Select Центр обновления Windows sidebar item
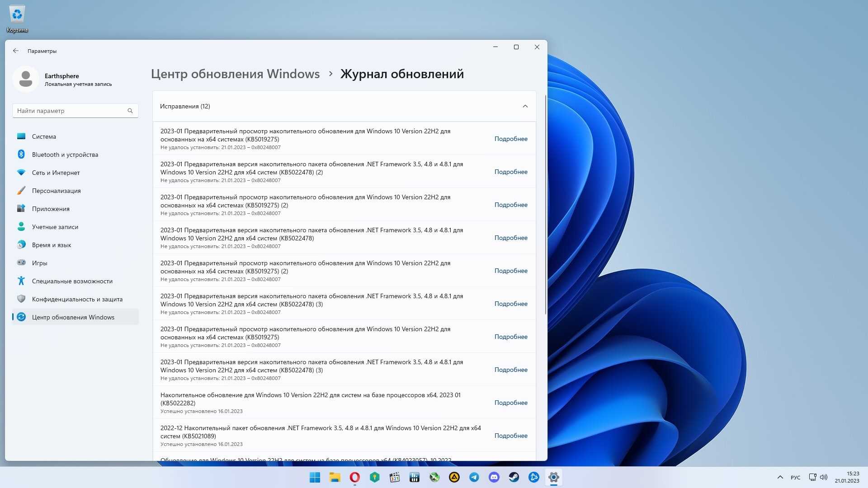Image resolution: width=868 pixels, height=488 pixels. 75,317
